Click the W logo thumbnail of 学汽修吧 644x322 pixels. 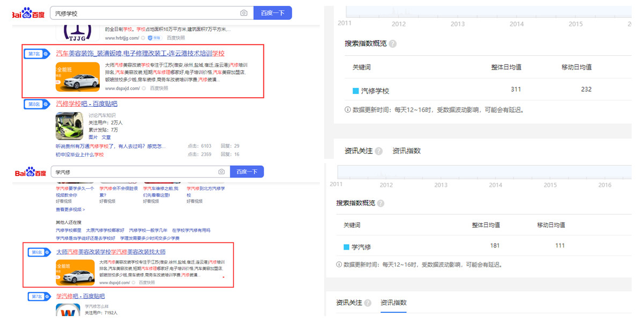[68, 310]
